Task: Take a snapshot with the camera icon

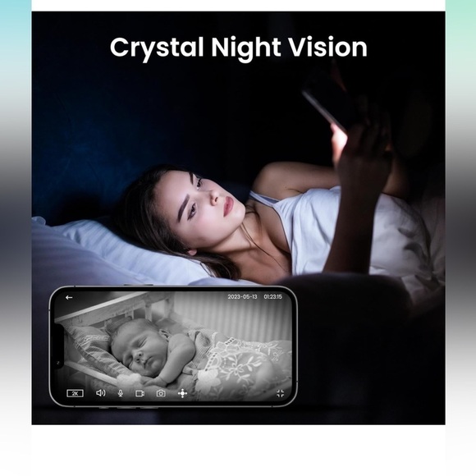Action: (x=161, y=393)
